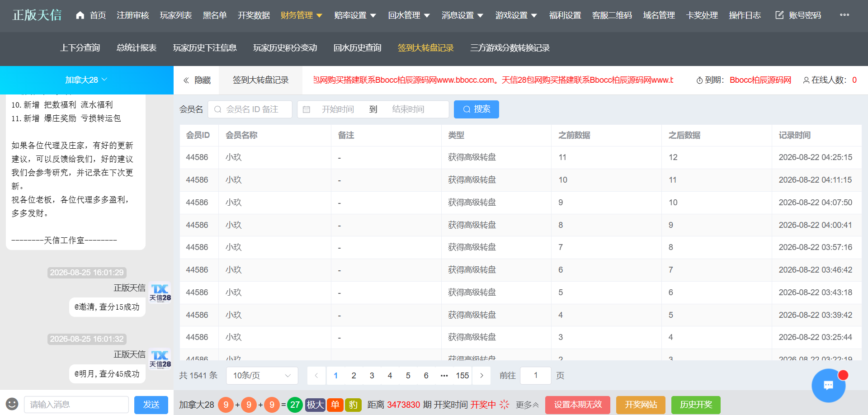Switch to 玩家历史积分变动 submenu
Image resolution: width=868 pixels, height=415 pixels.
coord(285,48)
